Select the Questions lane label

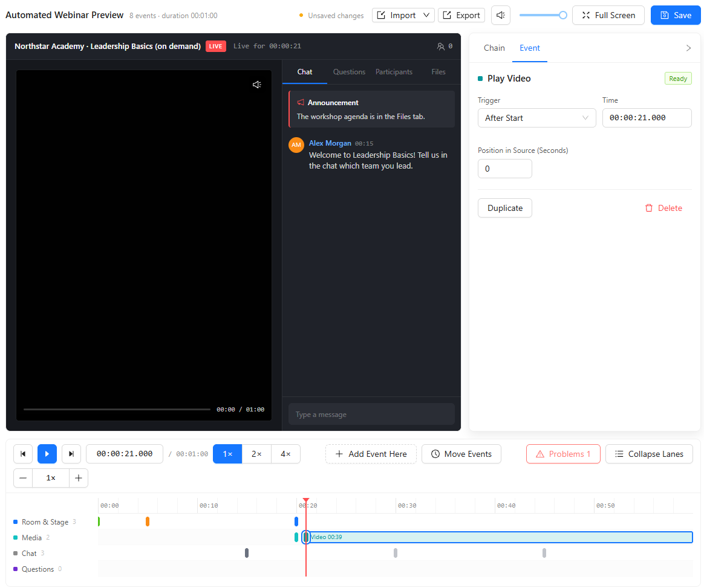[37, 569]
